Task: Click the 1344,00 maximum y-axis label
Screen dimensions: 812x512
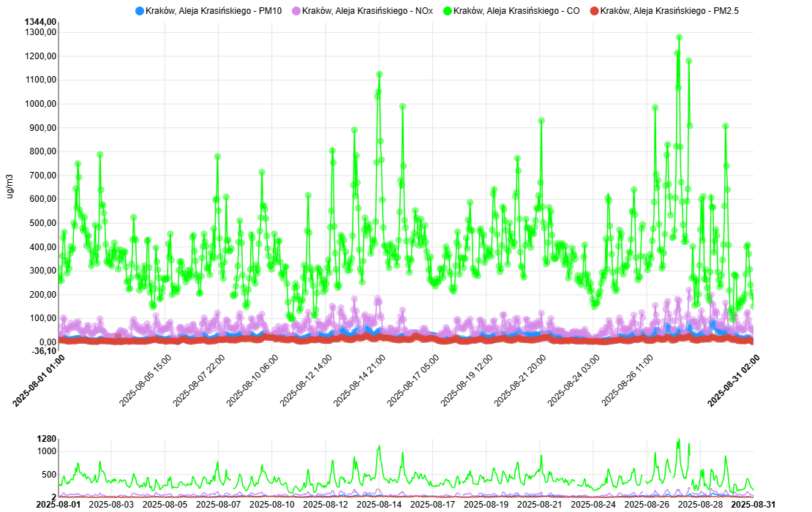Action: (x=40, y=22)
